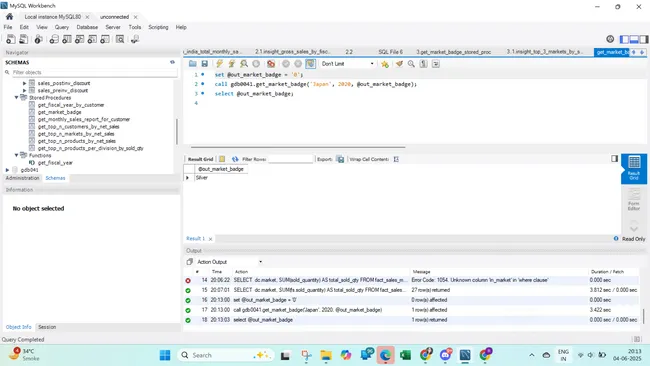Open the SQL File 6 editor tab
Viewport: 650px width, 366px height.
click(390, 52)
